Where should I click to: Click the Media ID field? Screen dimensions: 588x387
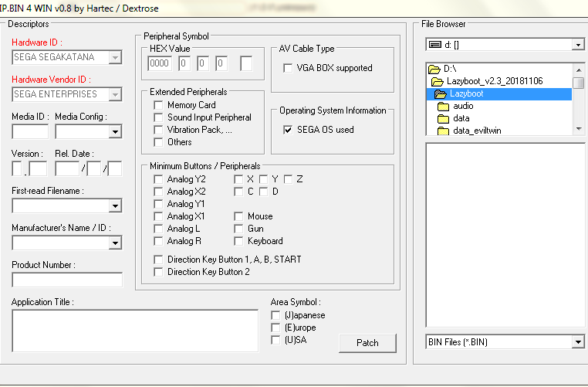tap(30, 132)
